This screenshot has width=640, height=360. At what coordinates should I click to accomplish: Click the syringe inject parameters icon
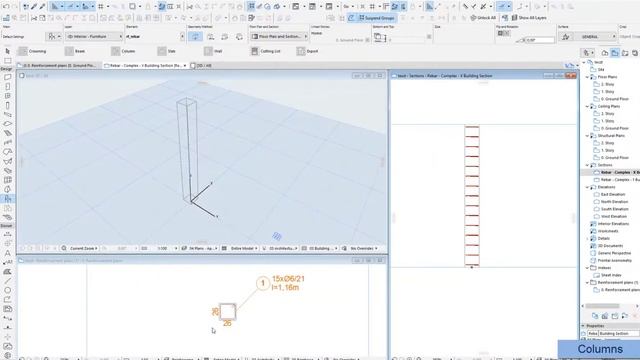coord(42,7)
